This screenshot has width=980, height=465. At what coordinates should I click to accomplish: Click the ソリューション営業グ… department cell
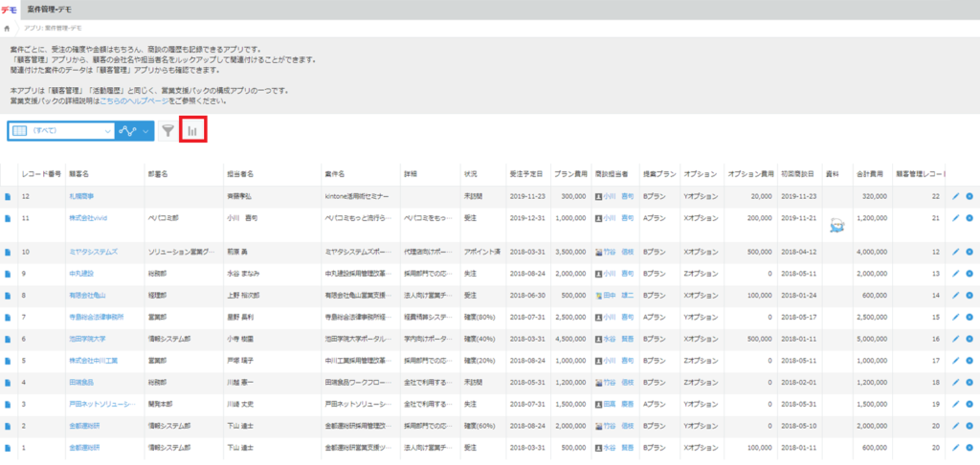(182, 252)
